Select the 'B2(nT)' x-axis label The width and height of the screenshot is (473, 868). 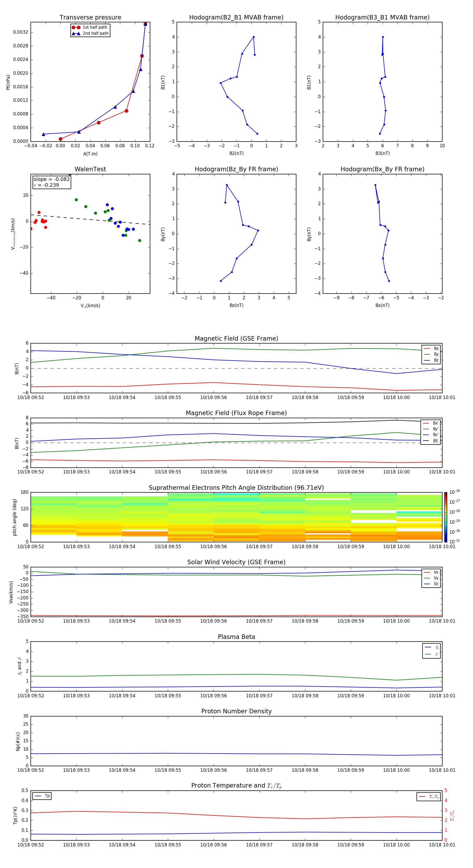point(236,153)
